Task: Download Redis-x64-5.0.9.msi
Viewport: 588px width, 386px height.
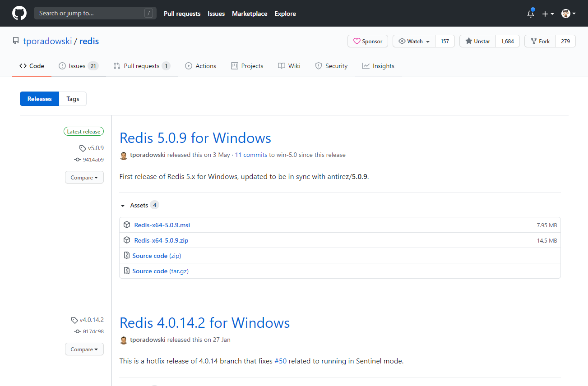Action: [x=162, y=225]
